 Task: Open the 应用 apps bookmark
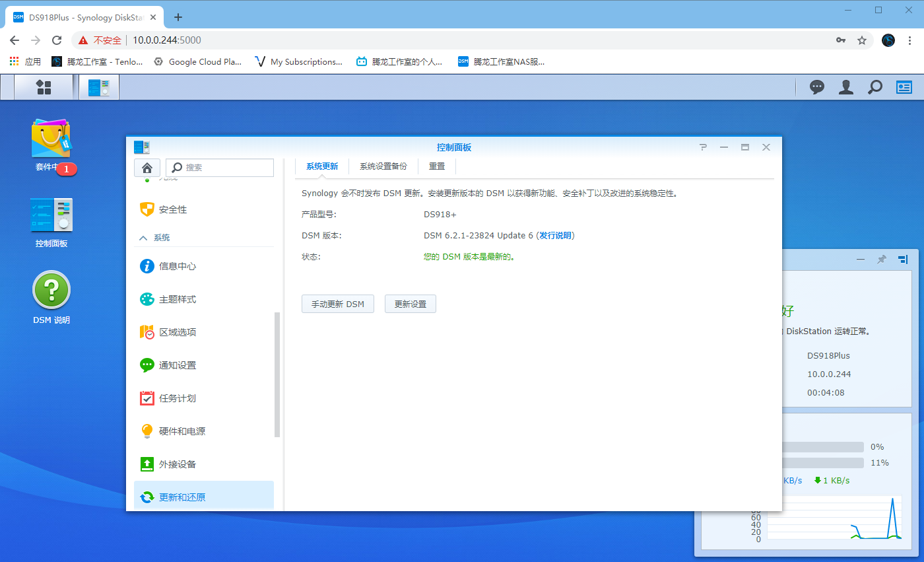(x=25, y=61)
